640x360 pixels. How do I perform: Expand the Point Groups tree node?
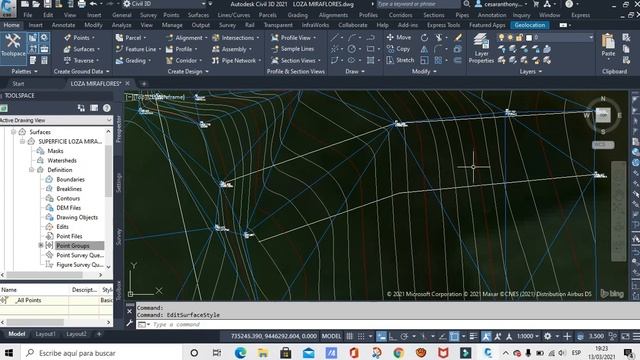pyautogui.click(x=41, y=245)
